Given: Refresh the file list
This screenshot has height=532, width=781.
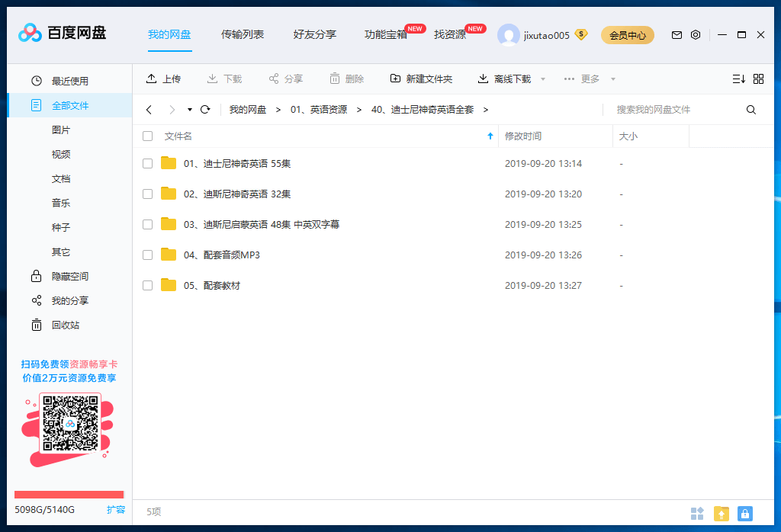Looking at the screenshot, I should 204,109.
